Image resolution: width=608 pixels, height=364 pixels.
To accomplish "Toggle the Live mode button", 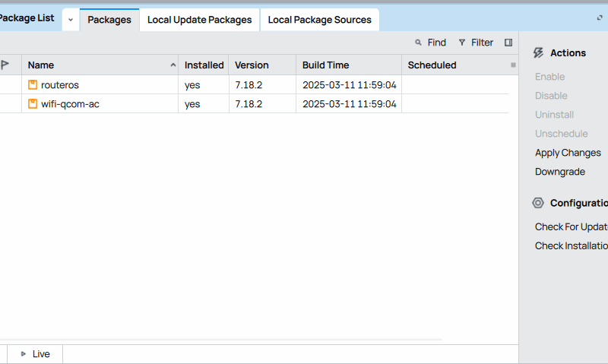I will point(35,354).
